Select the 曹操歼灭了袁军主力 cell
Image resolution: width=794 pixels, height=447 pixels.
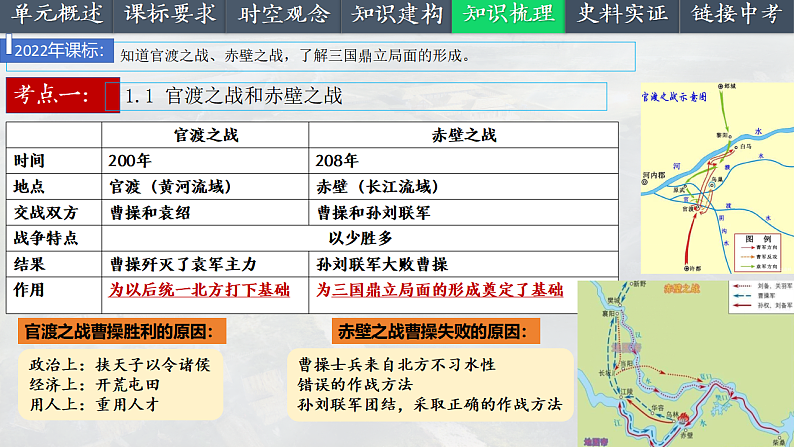pyautogui.click(x=205, y=264)
